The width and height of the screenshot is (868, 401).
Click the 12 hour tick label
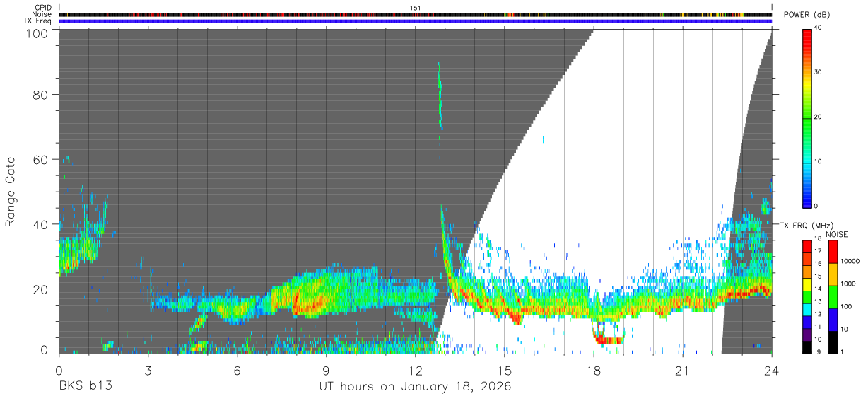pyautogui.click(x=416, y=371)
